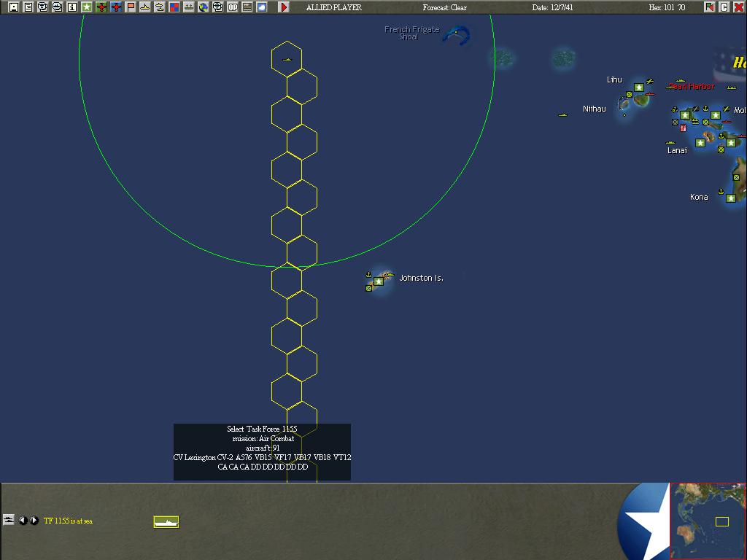Click the double yellow ships toolbar icon
Screen dimensions: 747x560
pyautogui.click(x=160, y=7)
